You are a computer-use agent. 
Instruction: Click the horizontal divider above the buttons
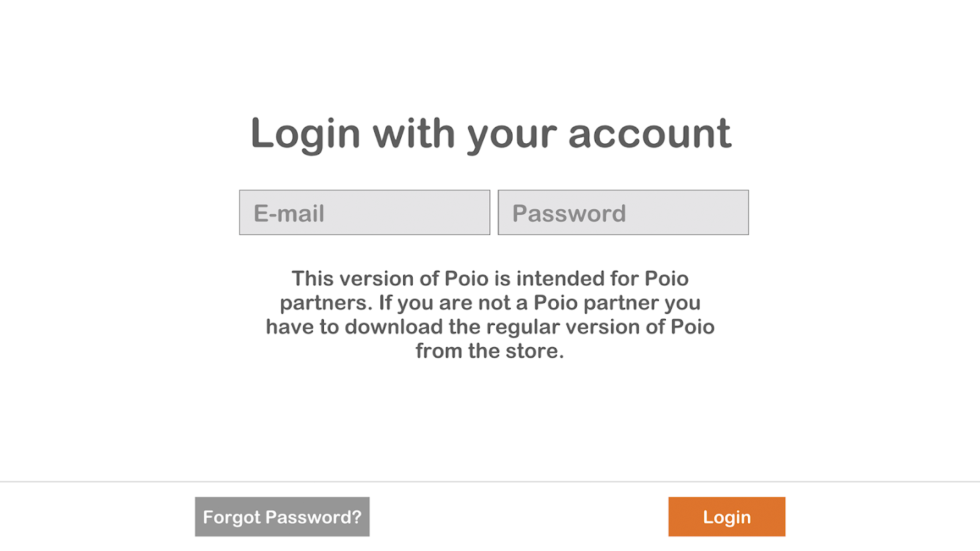490,481
